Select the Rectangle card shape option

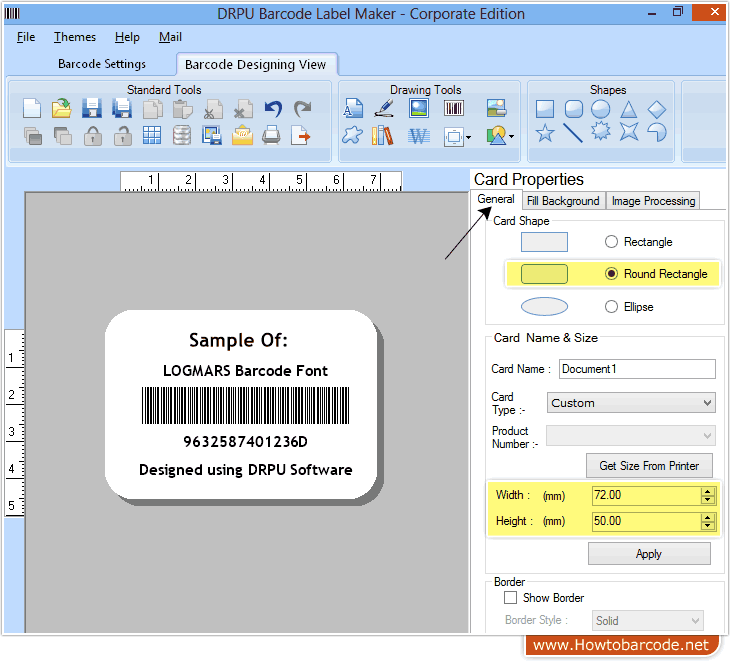[x=611, y=242]
